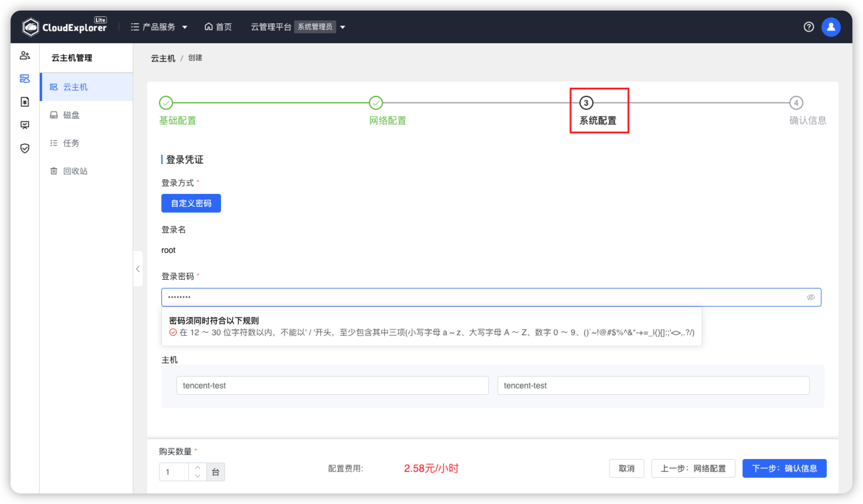Screen dimensions: 863x504
Task: Click the 取消 cancel button
Action: coord(626,468)
